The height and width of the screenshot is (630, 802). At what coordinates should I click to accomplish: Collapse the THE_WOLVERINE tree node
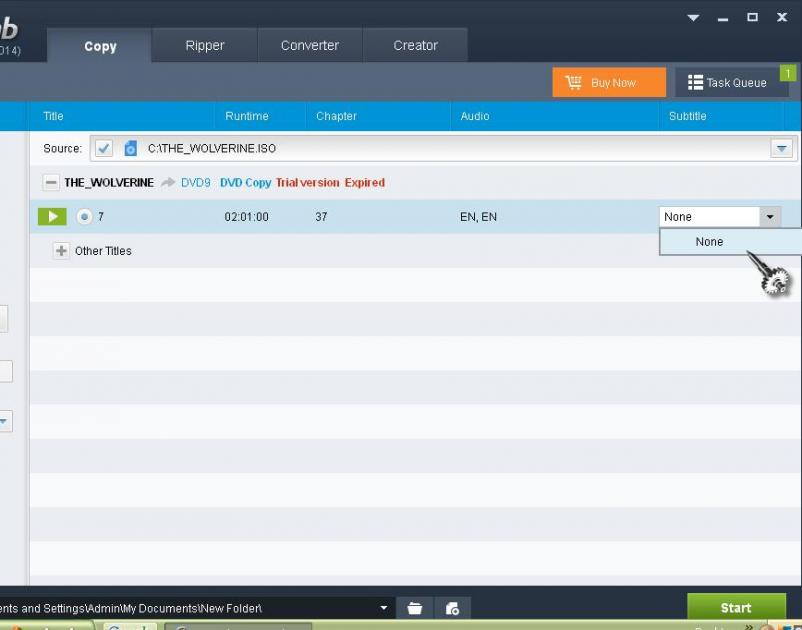point(51,183)
